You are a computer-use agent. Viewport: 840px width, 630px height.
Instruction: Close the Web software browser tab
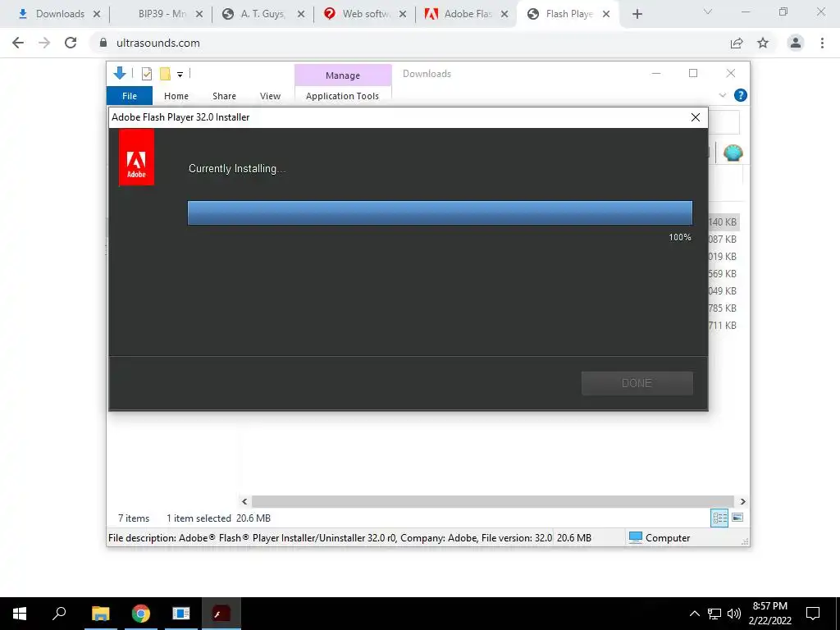click(x=403, y=15)
